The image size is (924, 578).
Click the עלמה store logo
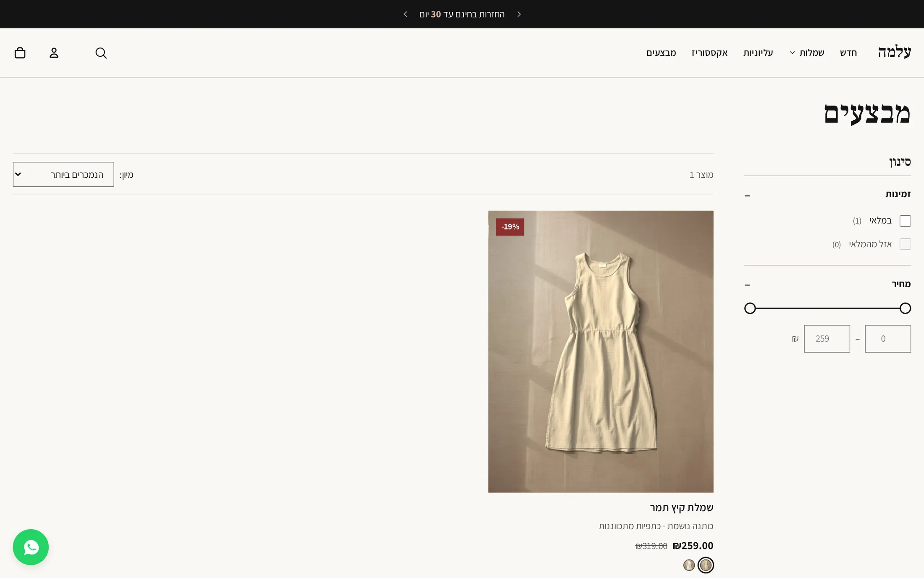894,53
